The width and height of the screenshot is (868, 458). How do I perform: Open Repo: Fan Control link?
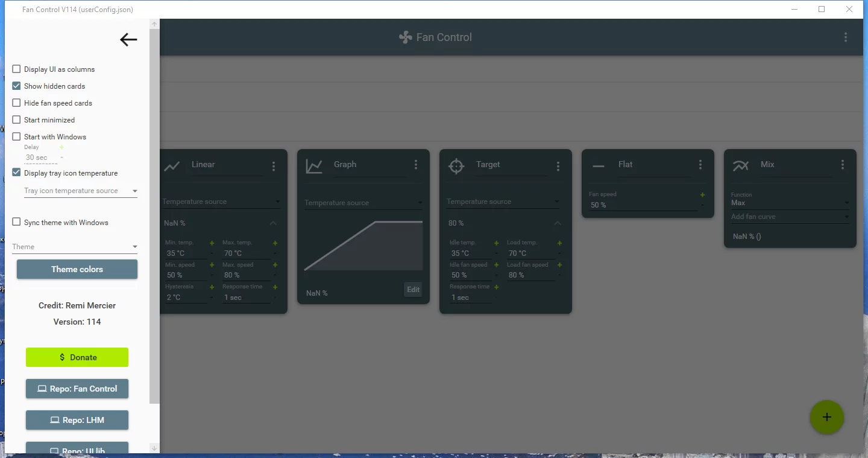coord(77,389)
